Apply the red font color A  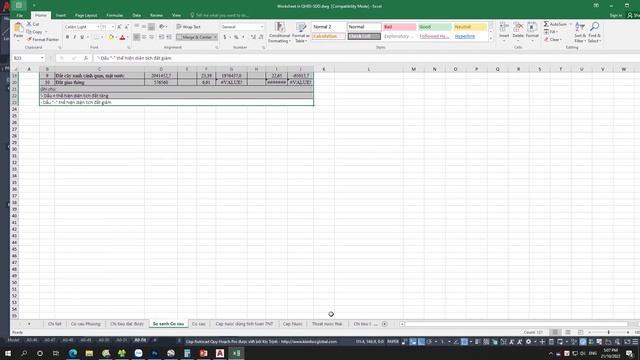[x=122, y=37]
